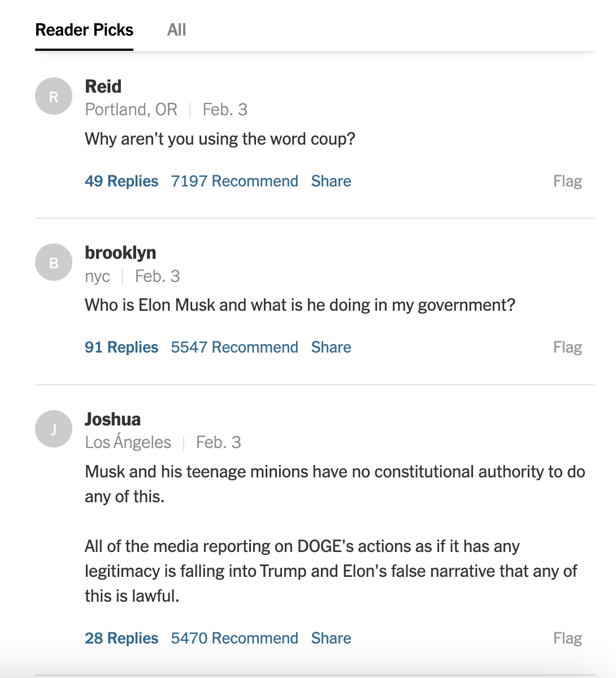Click the username Joshua
The image size is (616, 678).
pyautogui.click(x=113, y=419)
